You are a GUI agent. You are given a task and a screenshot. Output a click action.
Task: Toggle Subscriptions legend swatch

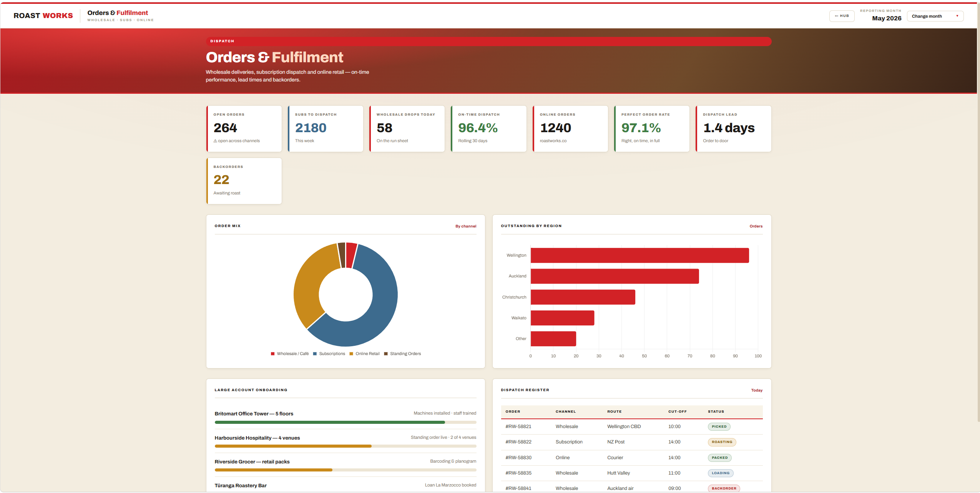tap(315, 354)
